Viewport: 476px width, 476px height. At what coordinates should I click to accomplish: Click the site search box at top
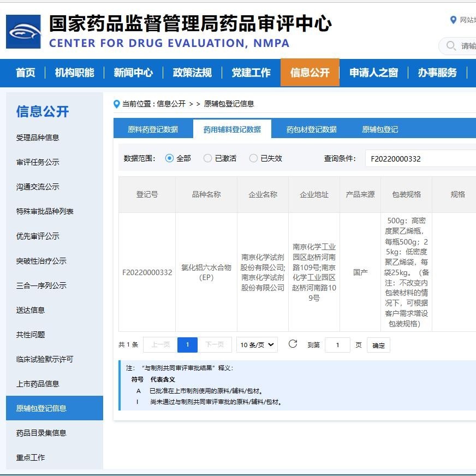(x=457, y=46)
